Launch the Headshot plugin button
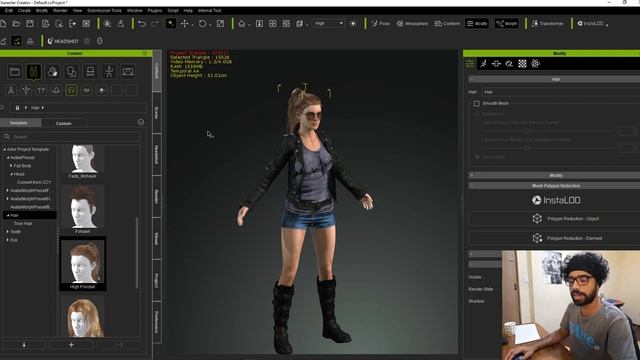This screenshot has height=360, width=640. pos(63,41)
